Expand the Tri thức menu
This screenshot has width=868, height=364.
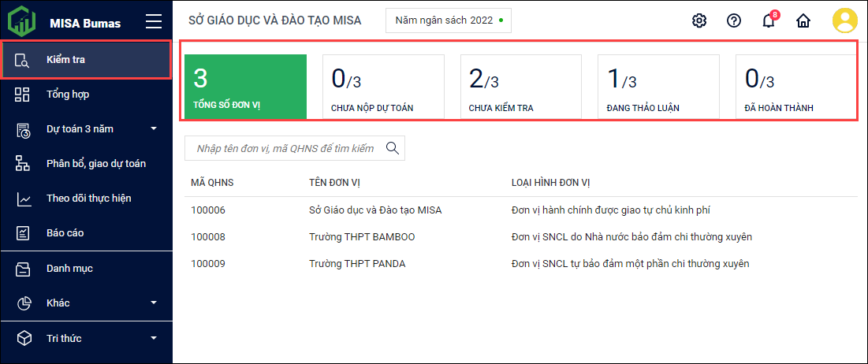coord(154,338)
